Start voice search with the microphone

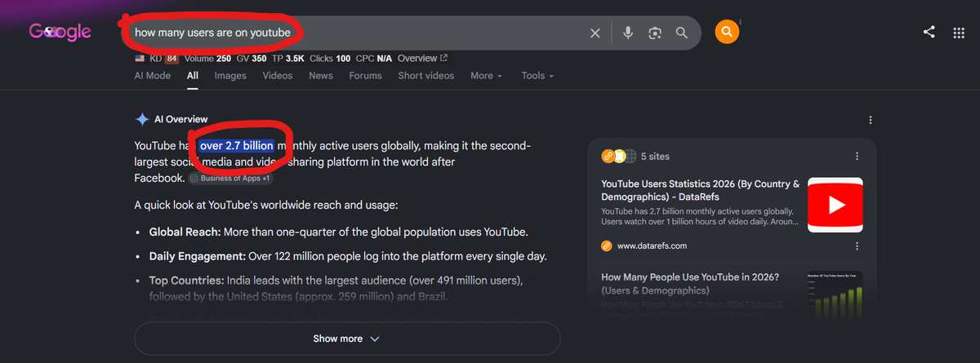[628, 33]
